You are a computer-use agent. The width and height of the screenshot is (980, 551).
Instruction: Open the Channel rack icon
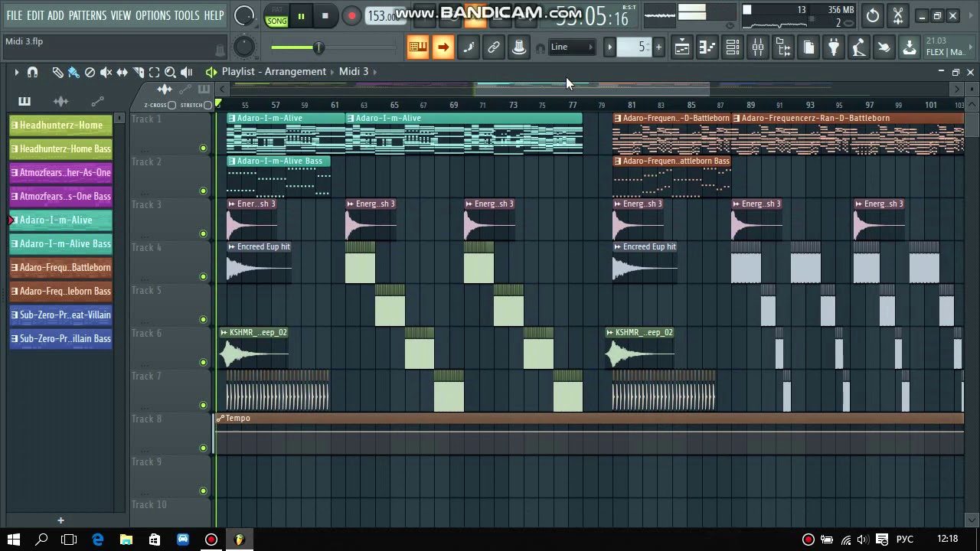tap(733, 47)
